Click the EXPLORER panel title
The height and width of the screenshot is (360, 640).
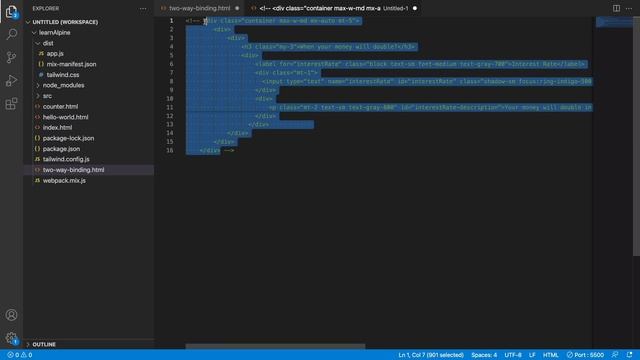(46, 8)
